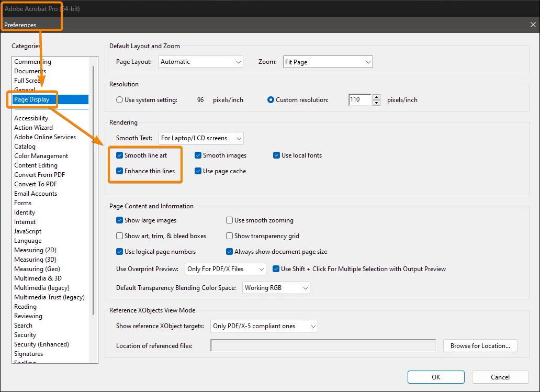Select Commenting category

[x=33, y=62]
